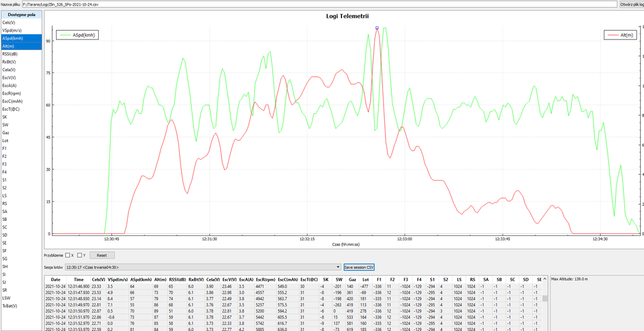The width and height of the screenshot is (644, 331).
Task: Select VSpd(m/s) field in the list
Action: tap(12, 30)
